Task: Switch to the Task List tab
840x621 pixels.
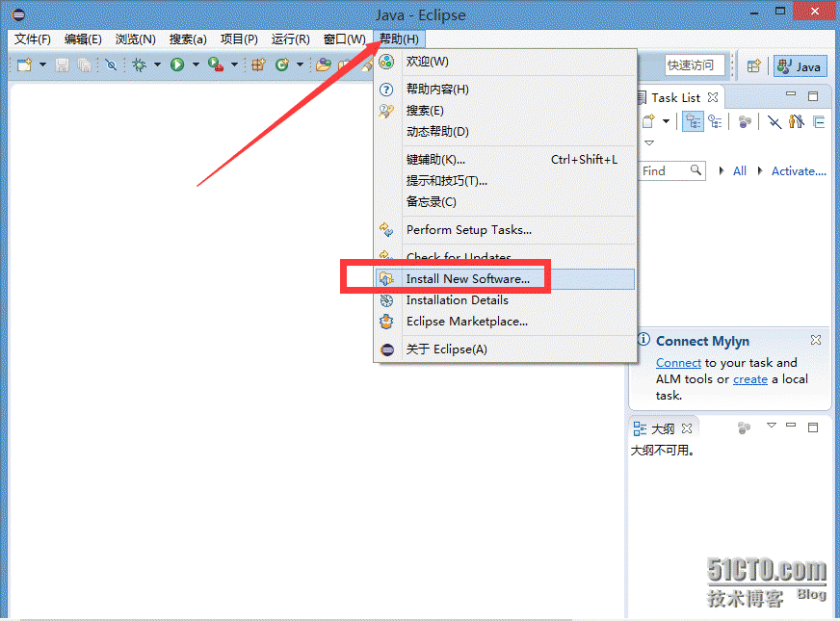Action: pyautogui.click(x=675, y=98)
